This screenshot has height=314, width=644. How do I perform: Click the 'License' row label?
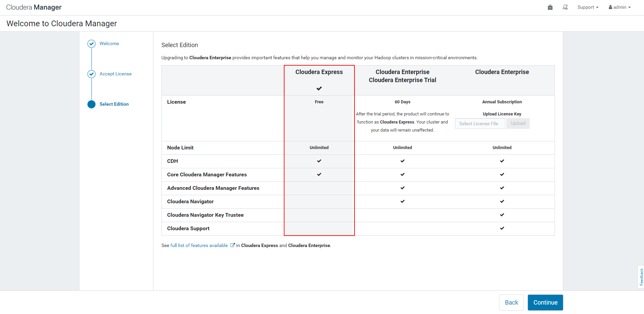pyautogui.click(x=177, y=102)
